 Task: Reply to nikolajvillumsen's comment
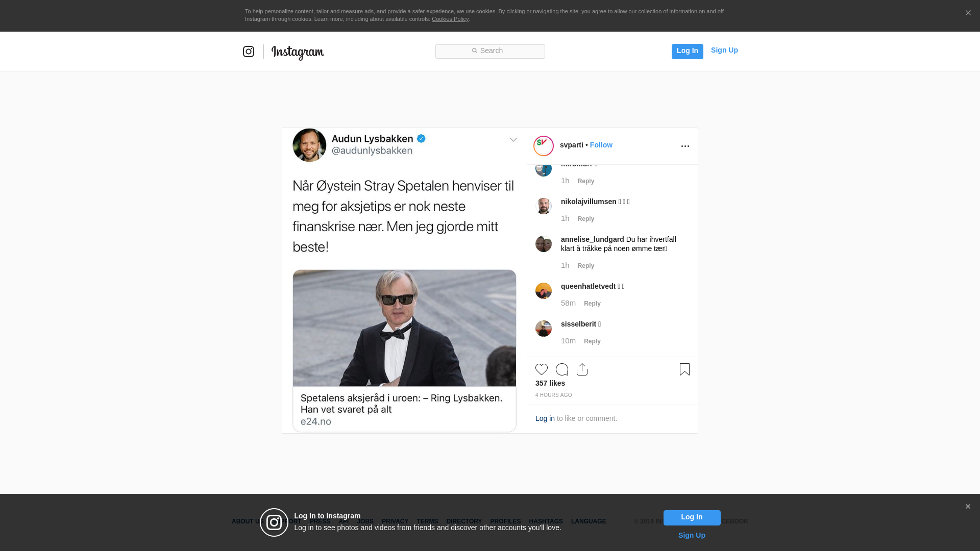pos(586,219)
